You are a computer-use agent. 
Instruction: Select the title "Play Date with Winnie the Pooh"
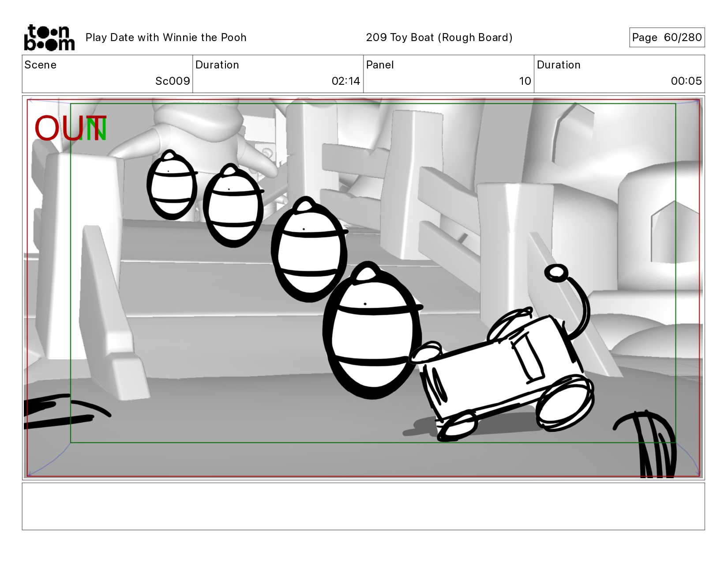pos(166,38)
